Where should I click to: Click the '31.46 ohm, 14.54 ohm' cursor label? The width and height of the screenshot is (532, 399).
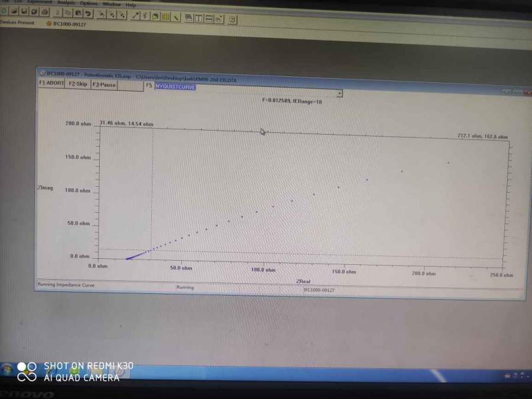pyautogui.click(x=126, y=124)
